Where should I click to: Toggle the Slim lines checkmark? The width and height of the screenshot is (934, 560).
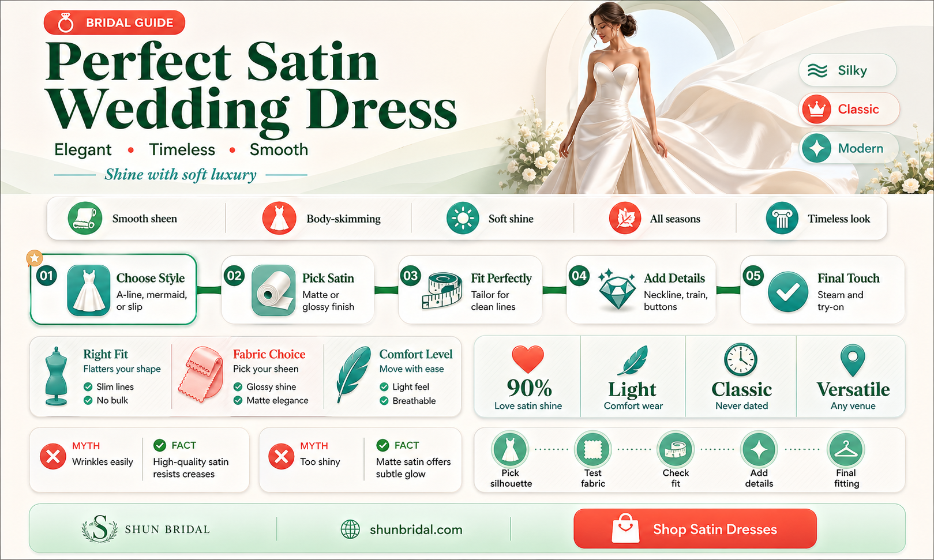coord(88,387)
